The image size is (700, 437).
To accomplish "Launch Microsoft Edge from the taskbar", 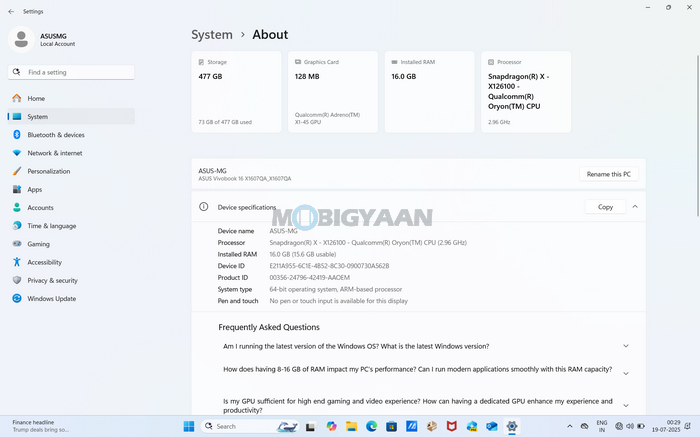I will pyautogui.click(x=371, y=426).
